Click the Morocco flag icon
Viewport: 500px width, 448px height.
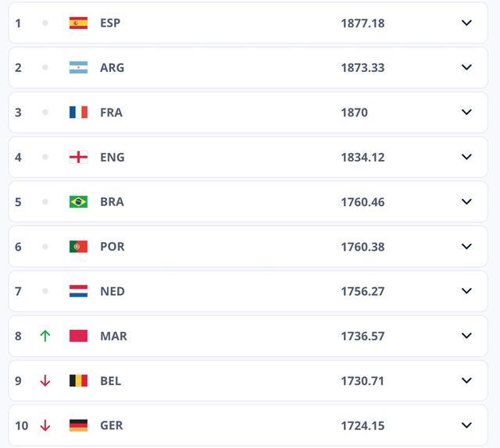pyautogui.click(x=78, y=336)
